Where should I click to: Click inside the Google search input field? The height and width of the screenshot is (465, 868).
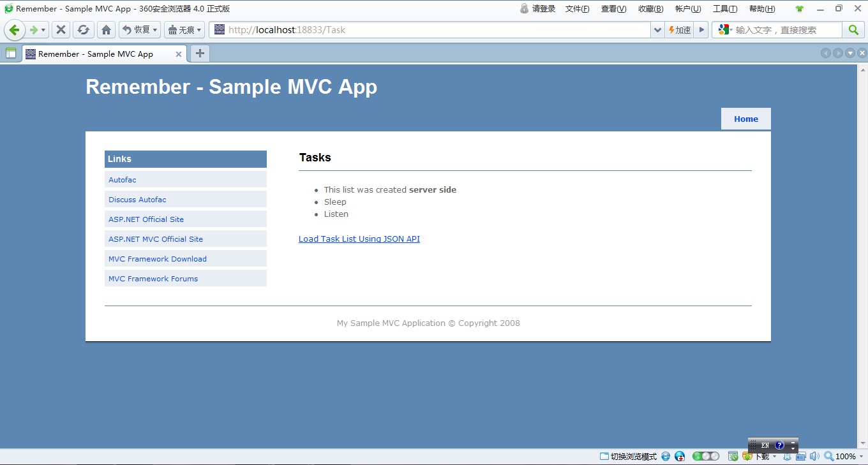pos(785,29)
